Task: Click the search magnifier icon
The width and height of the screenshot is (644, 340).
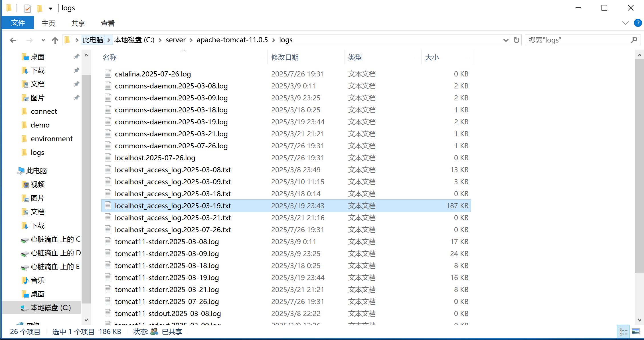Action: tap(634, 40)
